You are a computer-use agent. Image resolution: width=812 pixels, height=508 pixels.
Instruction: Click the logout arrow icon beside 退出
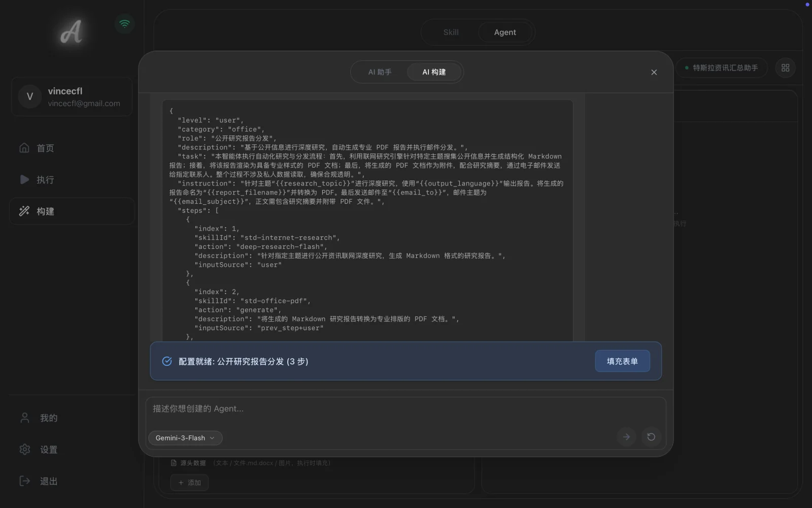tap(24, 481)
